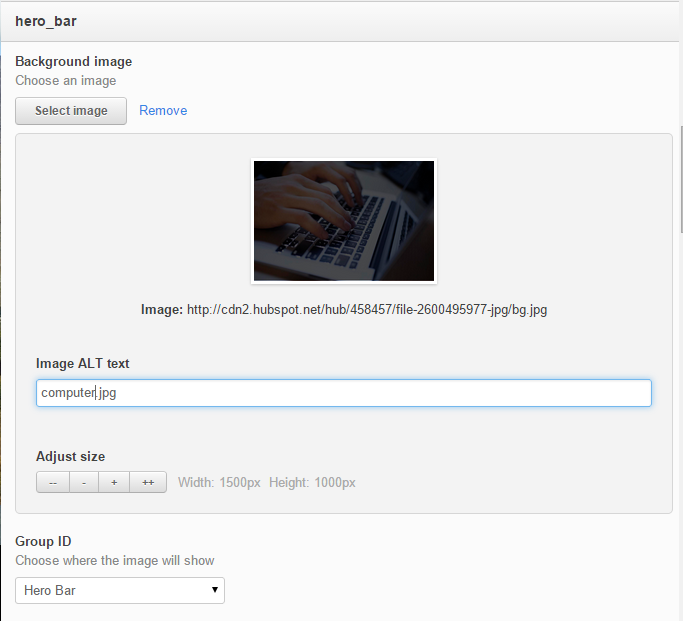Click the Group ID heading
The image size is (683, 621).
pyautogui.click(x=42, y=541)
